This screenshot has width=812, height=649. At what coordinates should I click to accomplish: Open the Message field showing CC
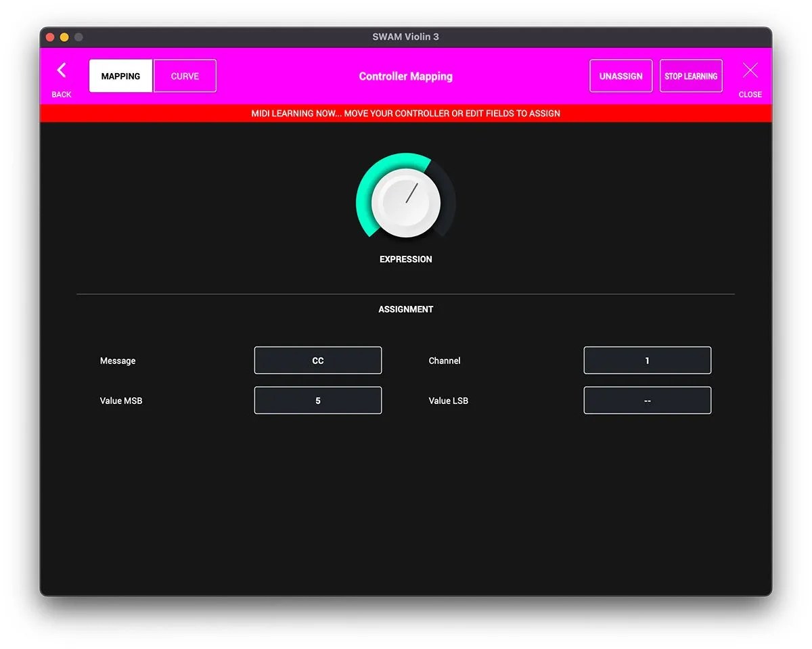coord(318,360)
